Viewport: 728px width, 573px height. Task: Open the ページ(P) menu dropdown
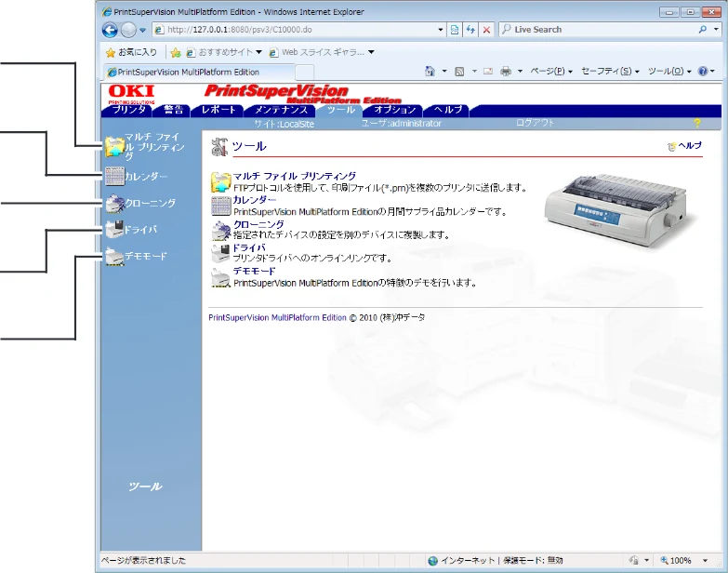click(551, 72)
